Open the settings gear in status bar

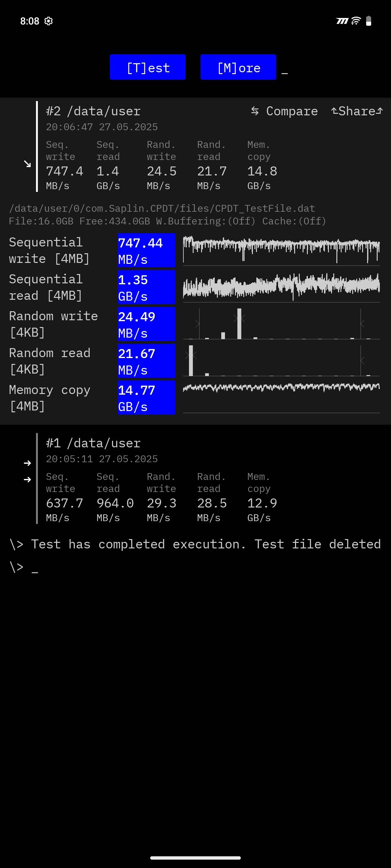pos(49,21)
